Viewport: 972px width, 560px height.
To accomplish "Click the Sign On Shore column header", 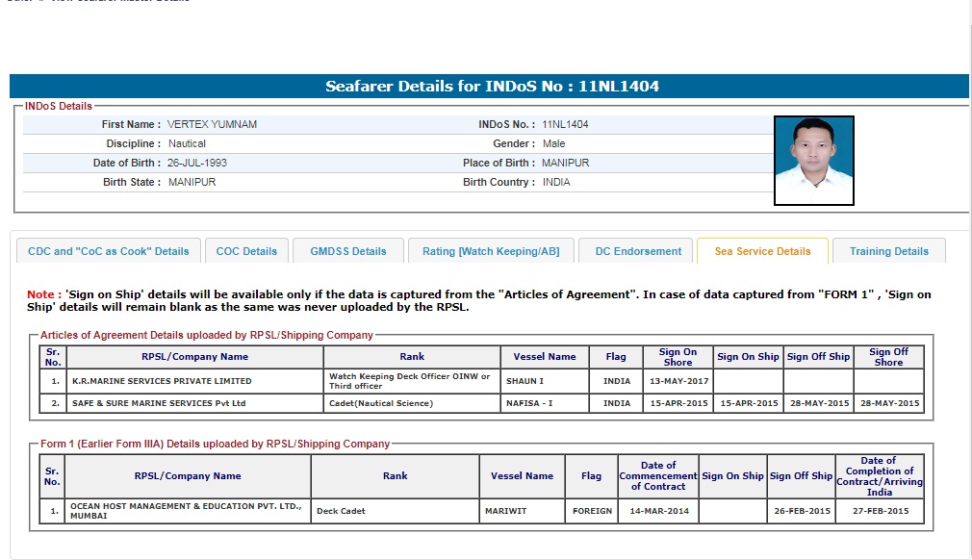I will coord(678,357).
